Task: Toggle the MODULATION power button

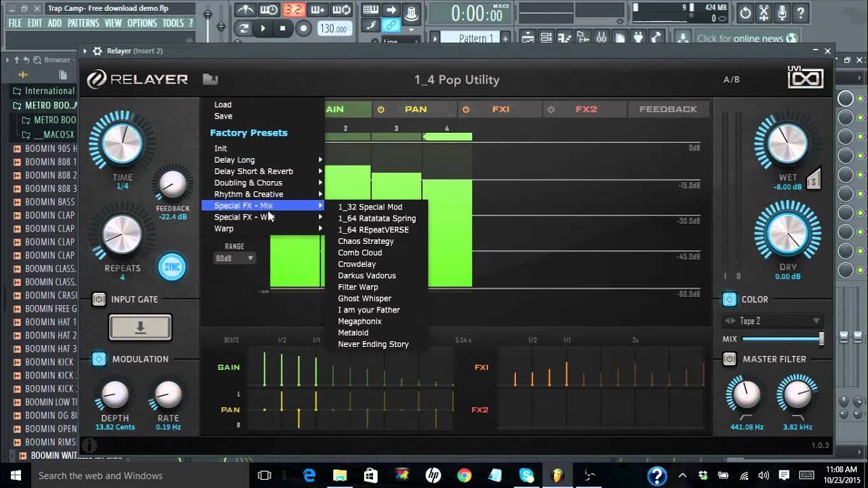Action: point(99,359)
